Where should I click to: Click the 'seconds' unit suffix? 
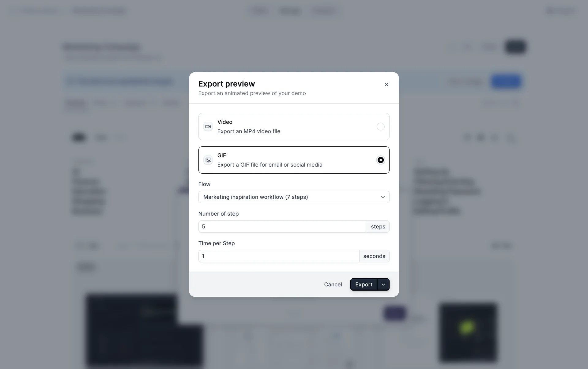(x=374, y=256)
